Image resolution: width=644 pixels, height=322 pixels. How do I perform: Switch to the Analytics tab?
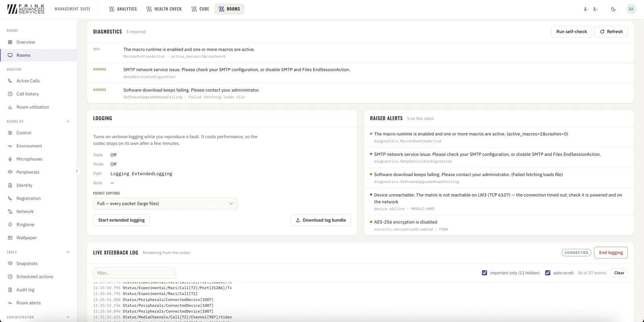[123, 9]
